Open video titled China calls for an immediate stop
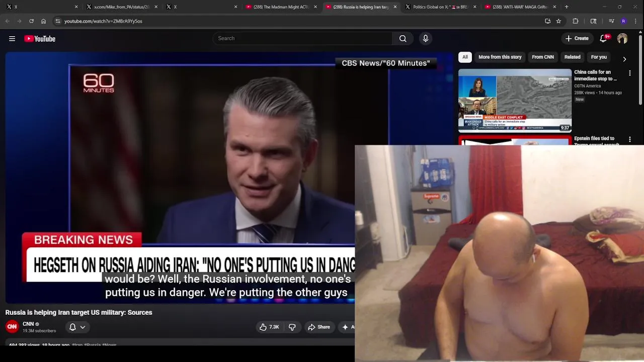Screen dimensions: 644x362 [596, 75]
